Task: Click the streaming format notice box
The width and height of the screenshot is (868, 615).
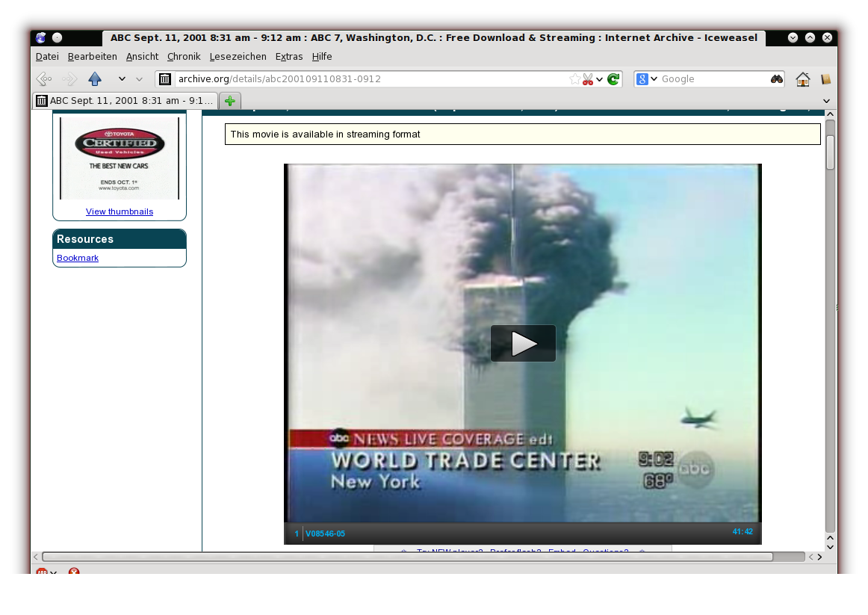Action: pos(523,135)
